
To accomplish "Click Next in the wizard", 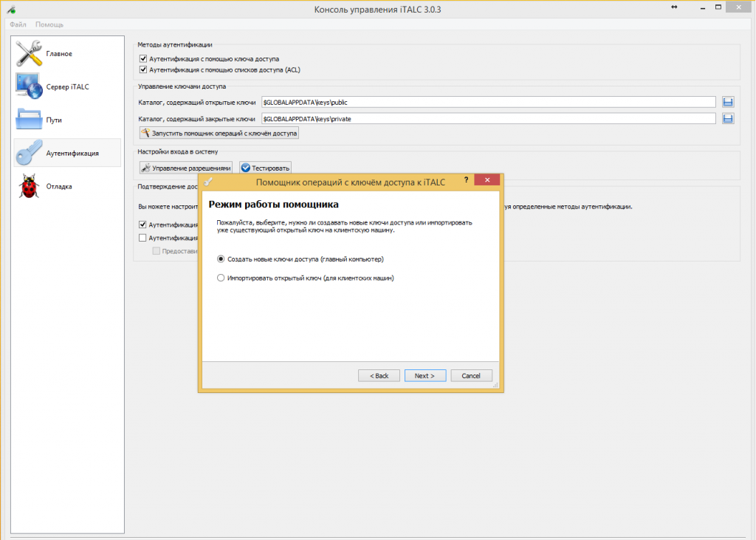I will coord(425,375).
